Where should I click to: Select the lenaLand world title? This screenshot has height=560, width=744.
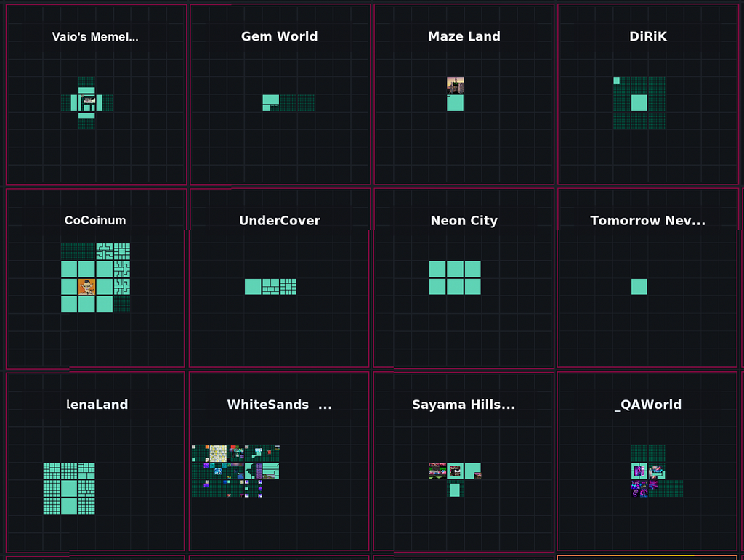coord(97,405)
